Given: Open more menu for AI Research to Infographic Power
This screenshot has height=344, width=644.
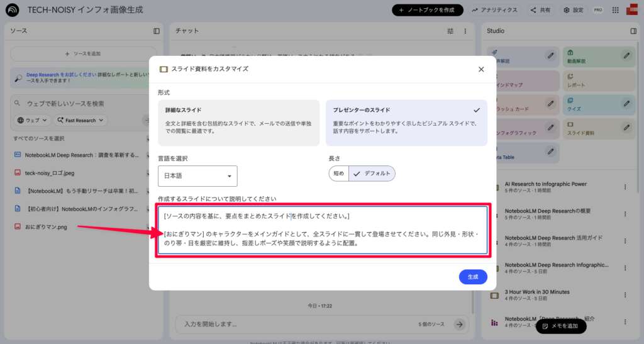Looking at the screenshot, I should (625, 187).
